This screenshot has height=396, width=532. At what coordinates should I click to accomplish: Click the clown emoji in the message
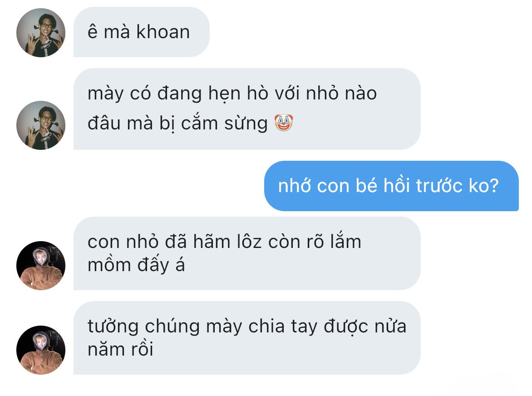point(284,123)
